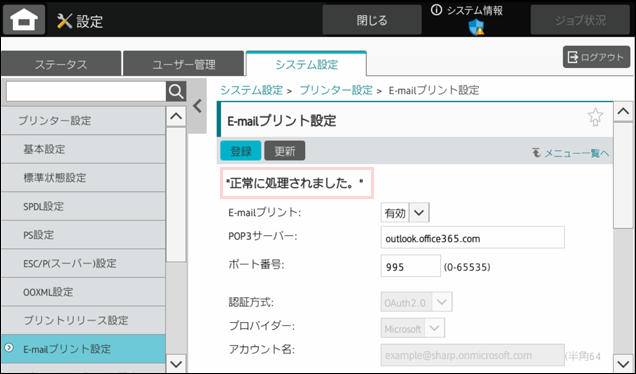Click the ログアウト button
The width and height of the screenshot is (636, 374).
[x=596, y=57]
